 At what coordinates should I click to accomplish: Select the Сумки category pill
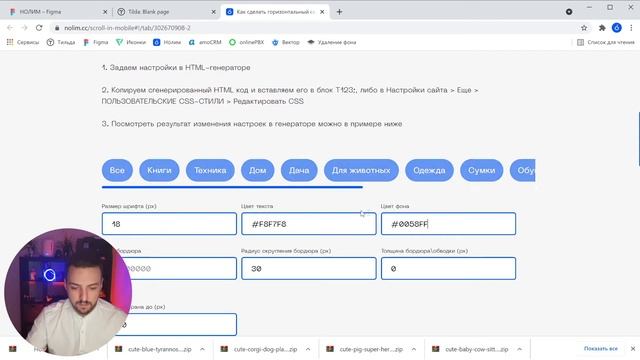(482, 170)
